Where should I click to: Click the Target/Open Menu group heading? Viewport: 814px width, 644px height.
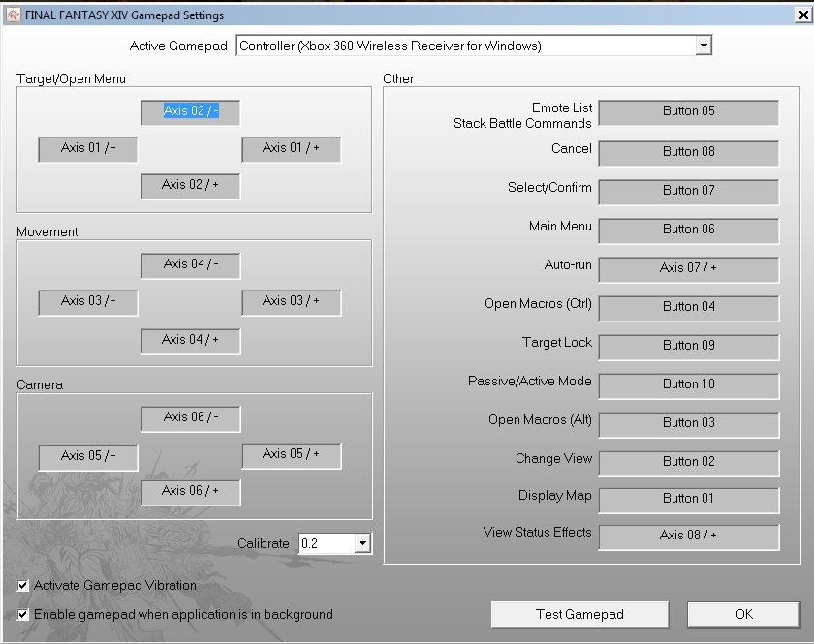(x=71, y=78)
